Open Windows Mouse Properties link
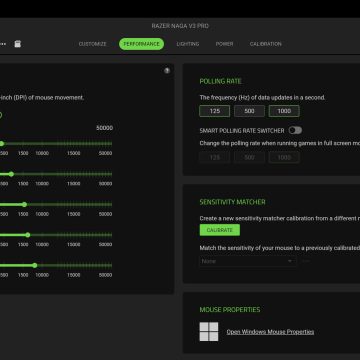The image size is (360, 360). (x=270, y=332)
